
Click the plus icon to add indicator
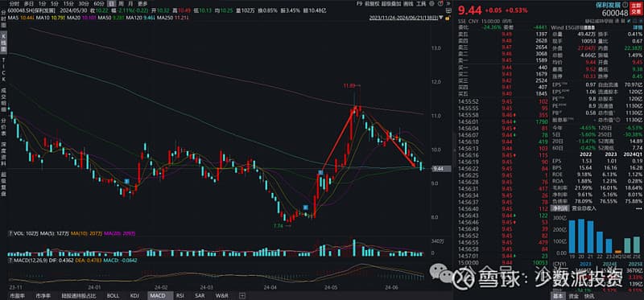pos(242,295)
